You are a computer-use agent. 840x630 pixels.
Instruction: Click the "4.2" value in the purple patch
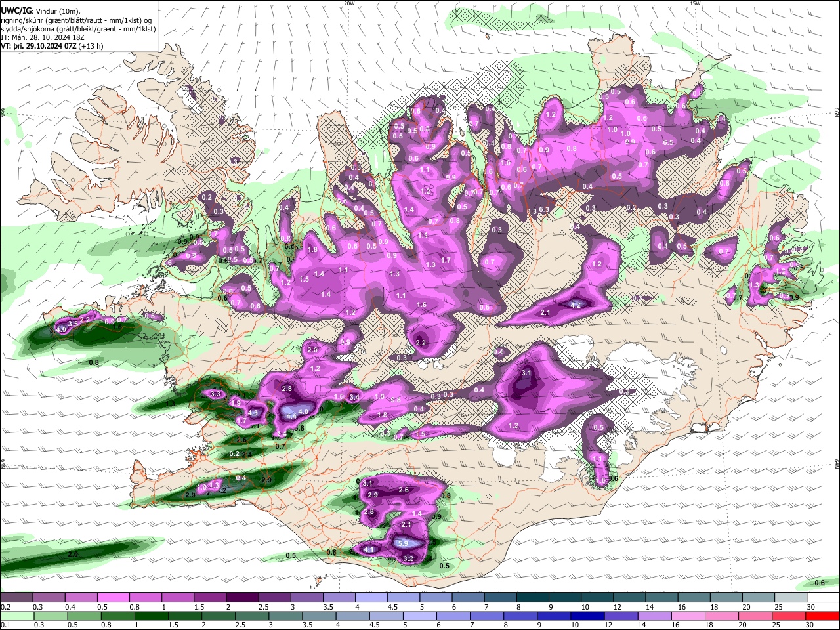(x=576, y=305)
